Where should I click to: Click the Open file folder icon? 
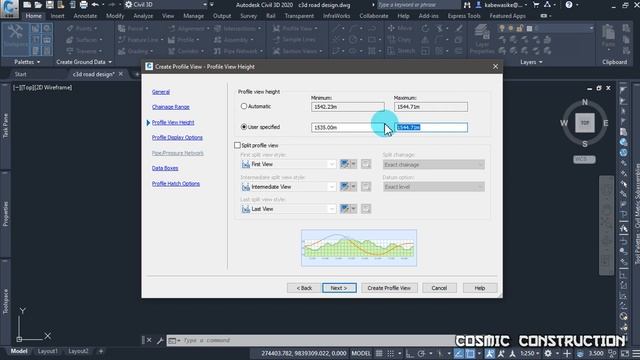pos(38,5)
